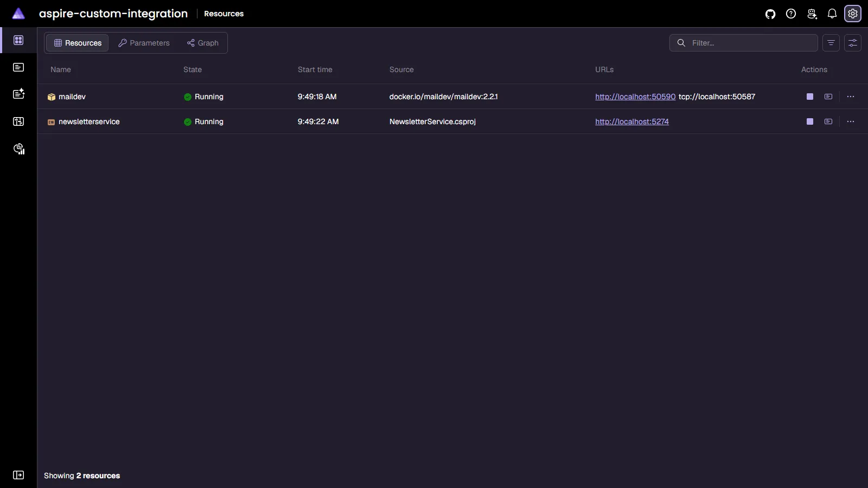Click the aspire-custom-integration title

click(x=113, y=14)
